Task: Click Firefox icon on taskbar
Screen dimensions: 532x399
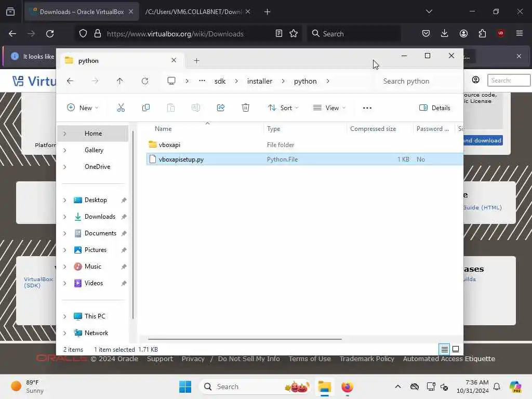Action: pyautogui.click(x=347, y=387)
